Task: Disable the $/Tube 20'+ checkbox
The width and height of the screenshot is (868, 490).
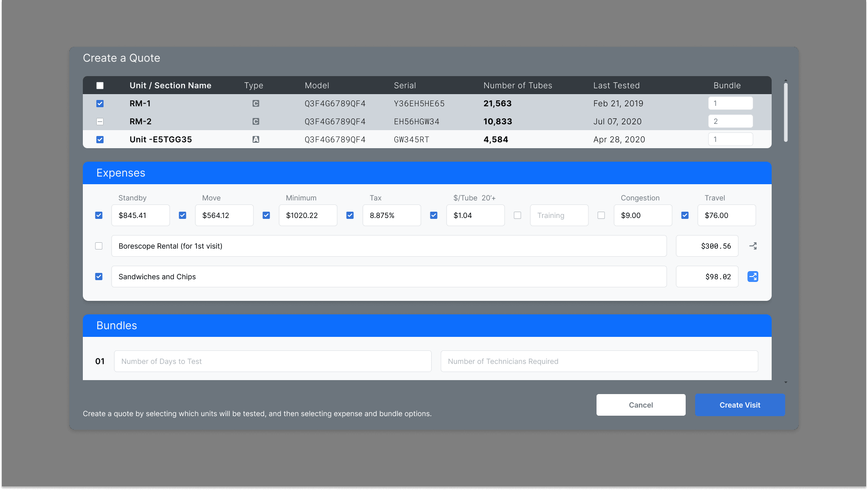Action: tap(434, 215)
